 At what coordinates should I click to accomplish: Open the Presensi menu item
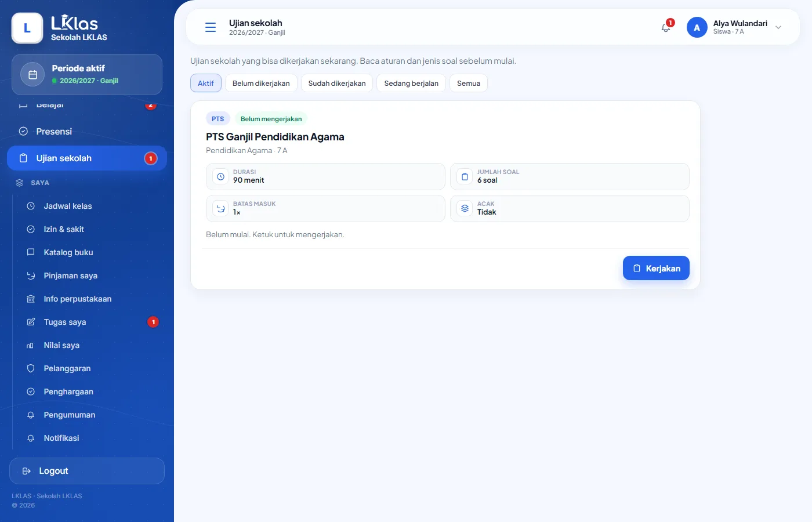click(x=87, y=131)
